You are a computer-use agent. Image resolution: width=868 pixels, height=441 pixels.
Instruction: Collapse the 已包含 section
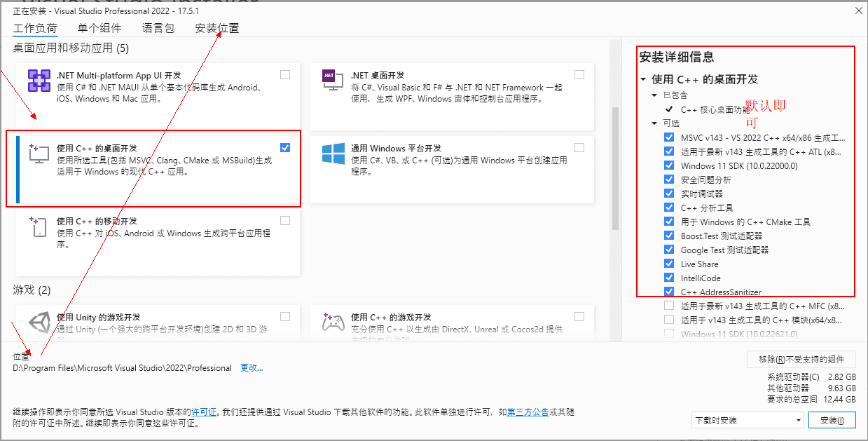pyautogui.click(x=655, y=95)
